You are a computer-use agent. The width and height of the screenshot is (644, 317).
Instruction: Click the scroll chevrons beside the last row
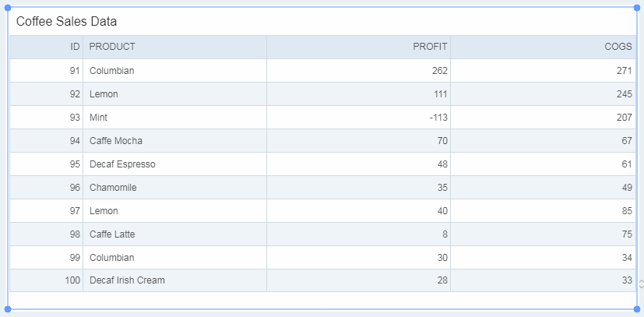(641, 284)
